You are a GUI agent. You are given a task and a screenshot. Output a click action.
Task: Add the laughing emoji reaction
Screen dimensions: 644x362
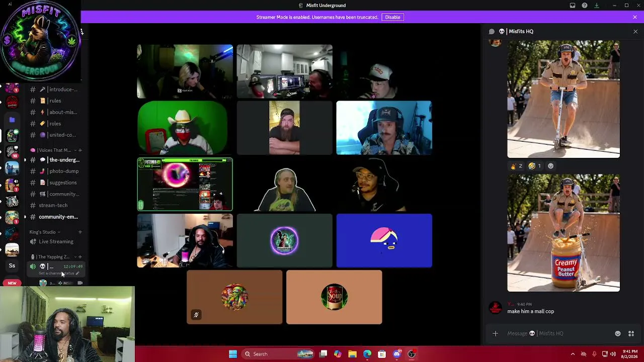[x=535, y=166]
